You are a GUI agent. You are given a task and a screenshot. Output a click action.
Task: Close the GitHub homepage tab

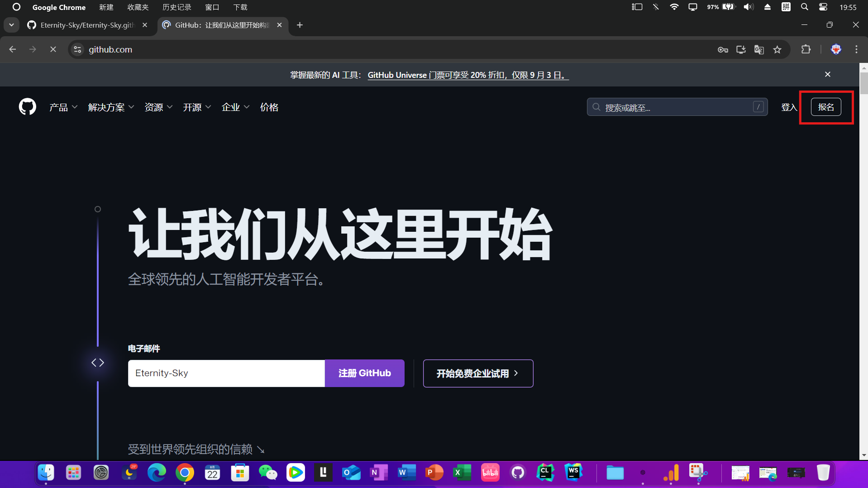tap(280, 25)
